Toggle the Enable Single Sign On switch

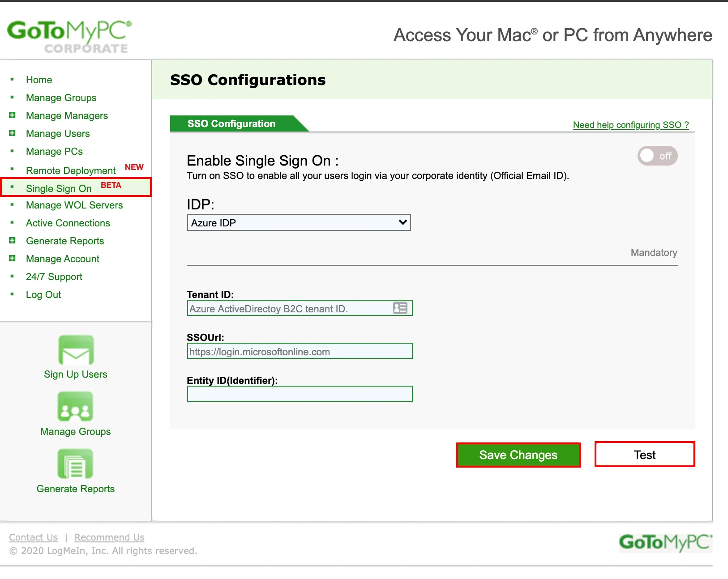pos(657,156)
